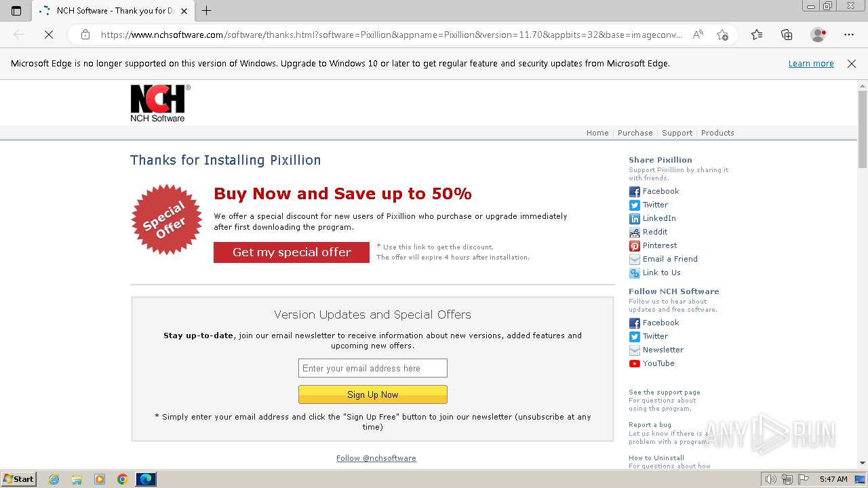The image size is (868, 488).
Task: Click the Sign Up Now button
Action: click(373, 394)
